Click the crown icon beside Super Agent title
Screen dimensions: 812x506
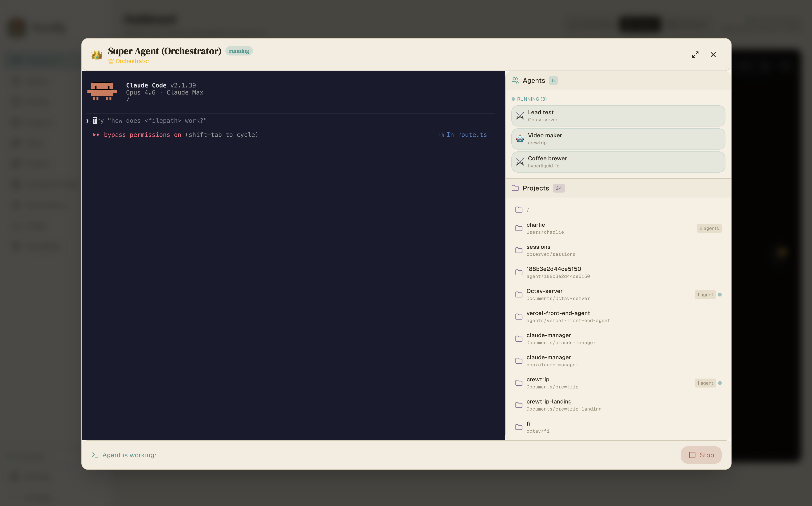[97, 55]
